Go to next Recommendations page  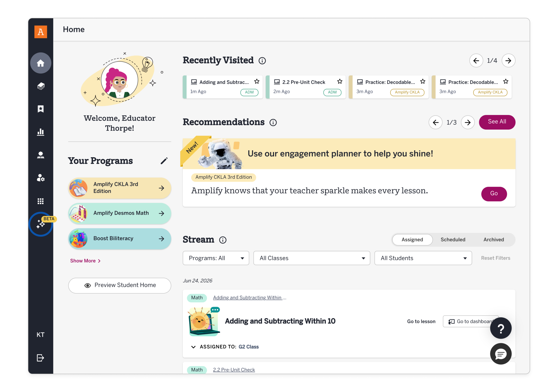tap(468, 122)
